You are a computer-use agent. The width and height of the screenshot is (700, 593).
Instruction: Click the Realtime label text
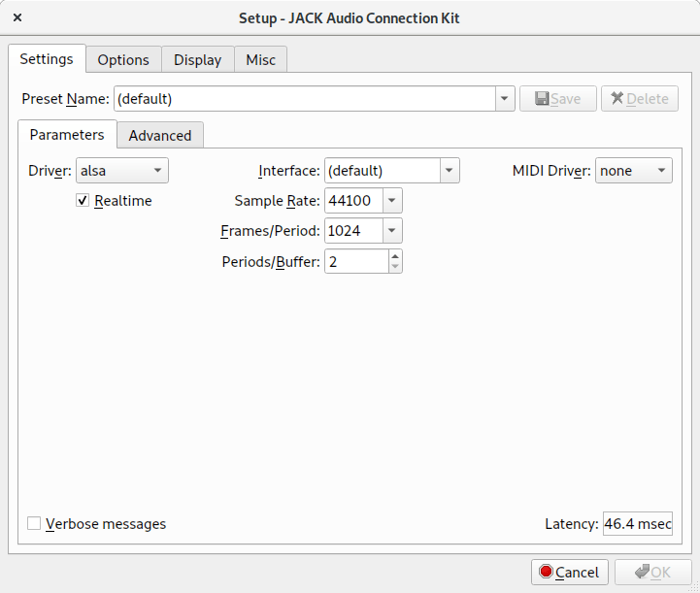123,201
